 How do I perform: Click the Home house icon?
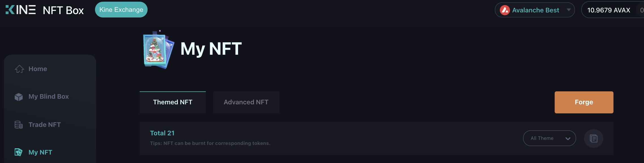[x=19, y=69]
